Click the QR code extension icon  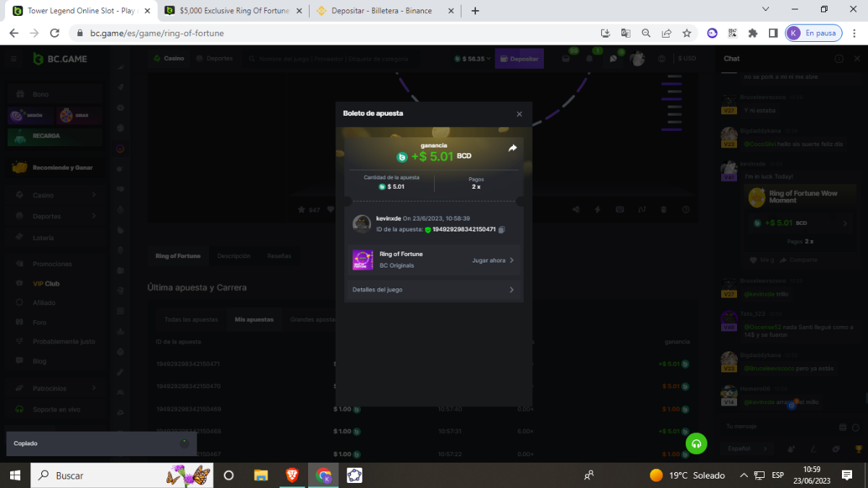pos(732,33)
